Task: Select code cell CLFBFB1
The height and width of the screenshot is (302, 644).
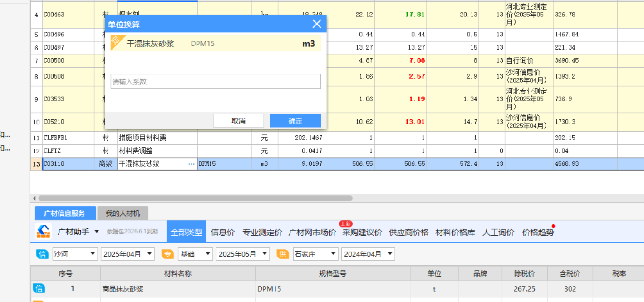Action: click(x=68, y=138)
